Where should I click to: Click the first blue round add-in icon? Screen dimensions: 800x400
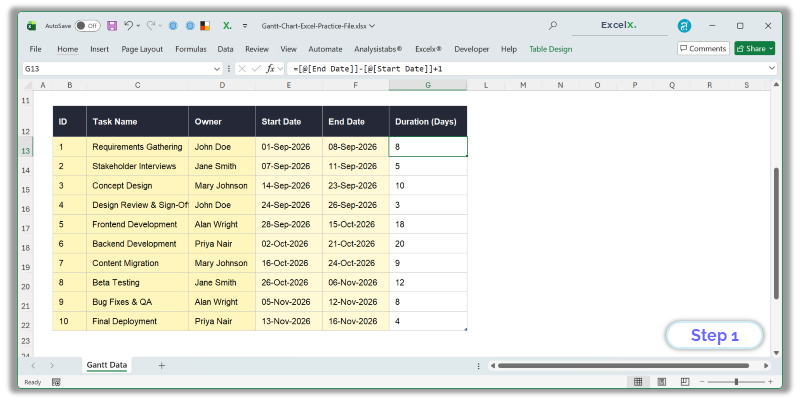pyautogui.click(x=173, y=26)
